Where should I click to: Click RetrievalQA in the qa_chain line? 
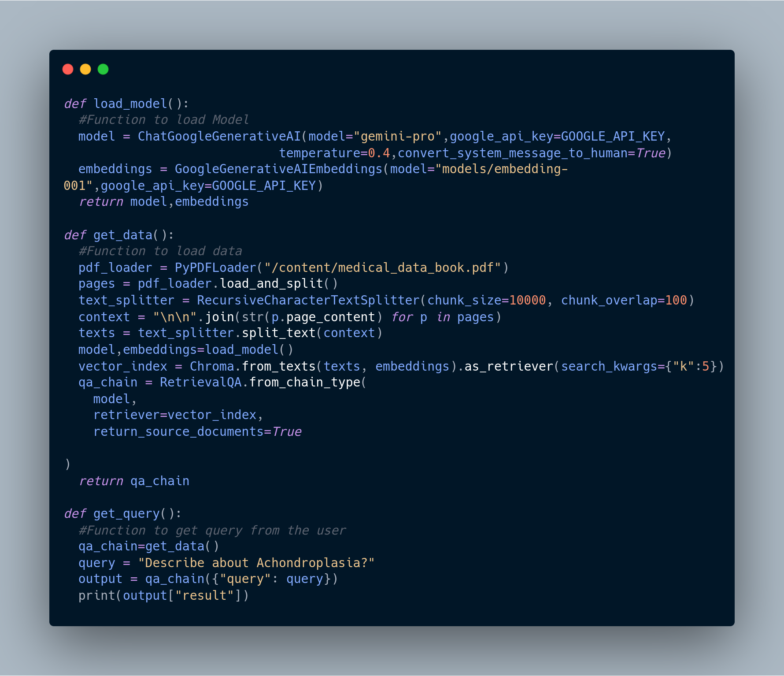tap(201, 383)
